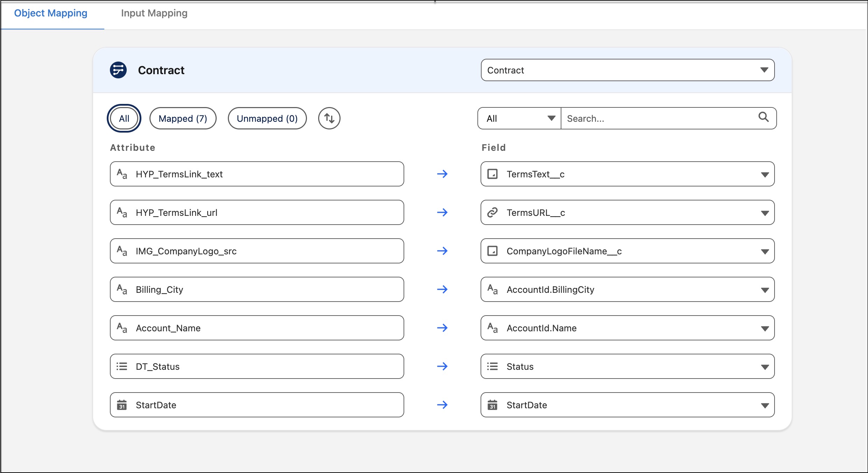This screenshot has height=473, width=868.
Task: Open the StartDate field dropdown
Action: [x=628, y=405]
